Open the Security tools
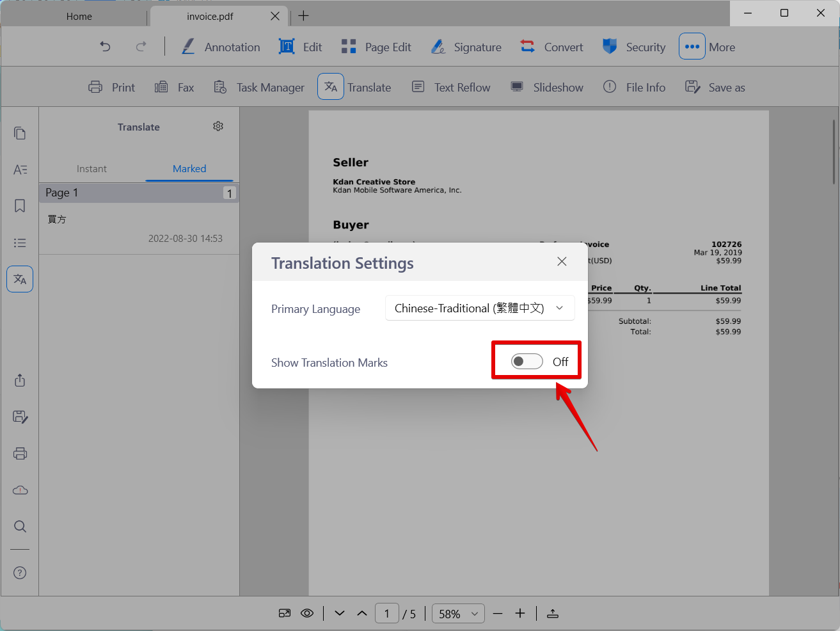The image size is (840, 631). click(x=634, y=47)
